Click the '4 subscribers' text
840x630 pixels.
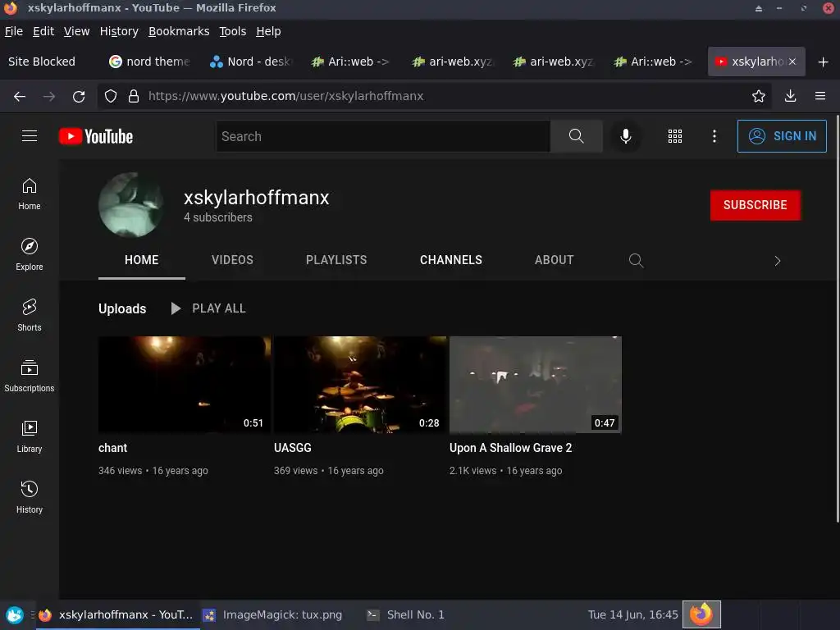click(x=218, y=217)
